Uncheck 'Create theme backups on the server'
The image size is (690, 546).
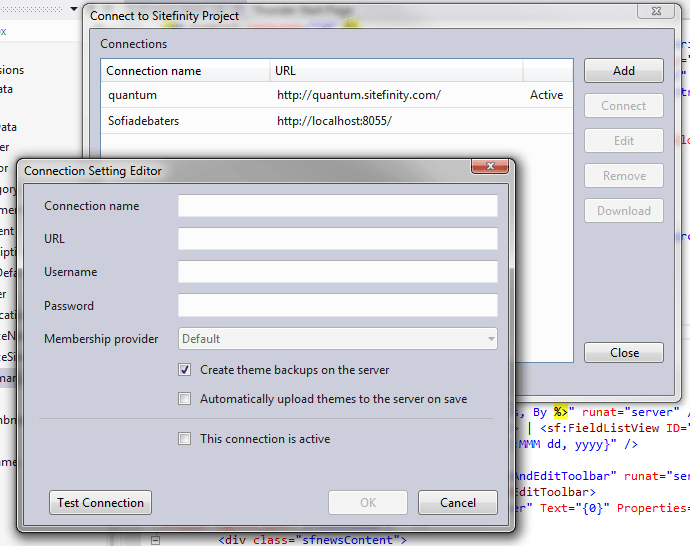tap(184, 370)
